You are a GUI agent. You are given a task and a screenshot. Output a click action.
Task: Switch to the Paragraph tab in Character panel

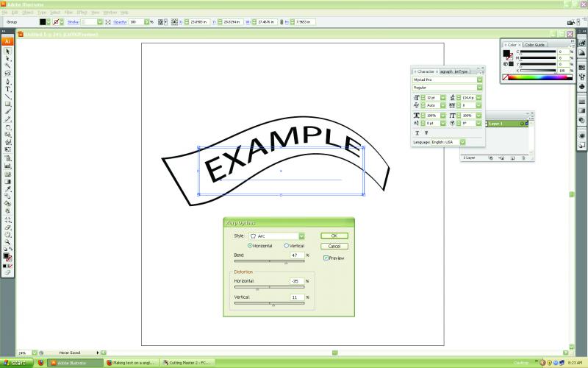coord(446,71)
